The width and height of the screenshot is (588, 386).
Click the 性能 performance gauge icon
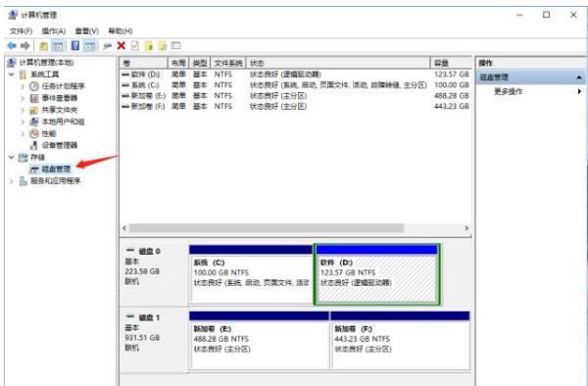[34, 133]
